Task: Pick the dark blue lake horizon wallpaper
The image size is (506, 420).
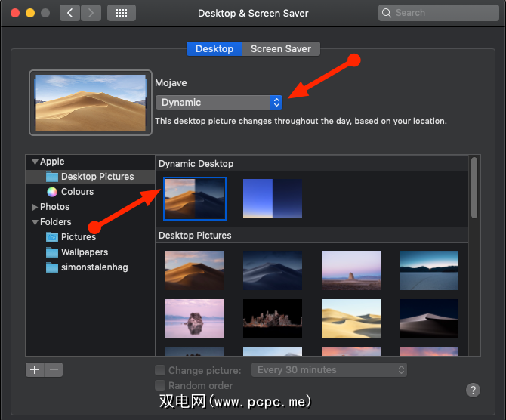Action: 429,270
